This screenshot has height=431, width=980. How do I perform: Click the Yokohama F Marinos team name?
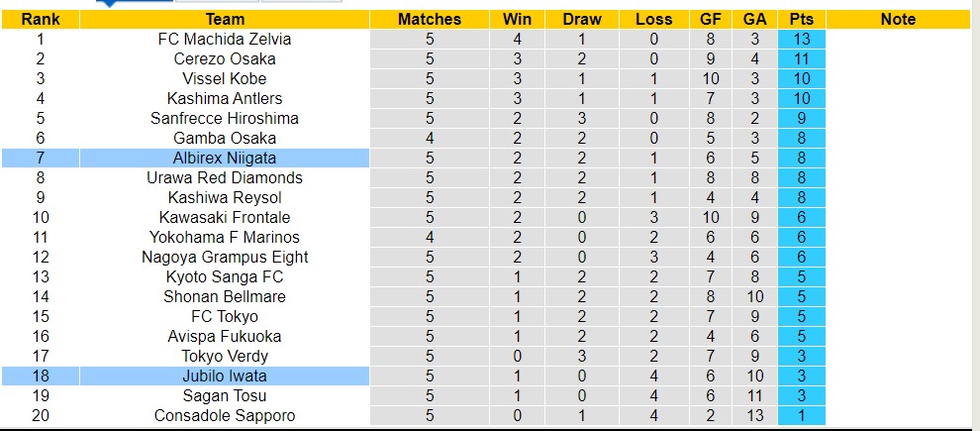click(x=225, y=237)
